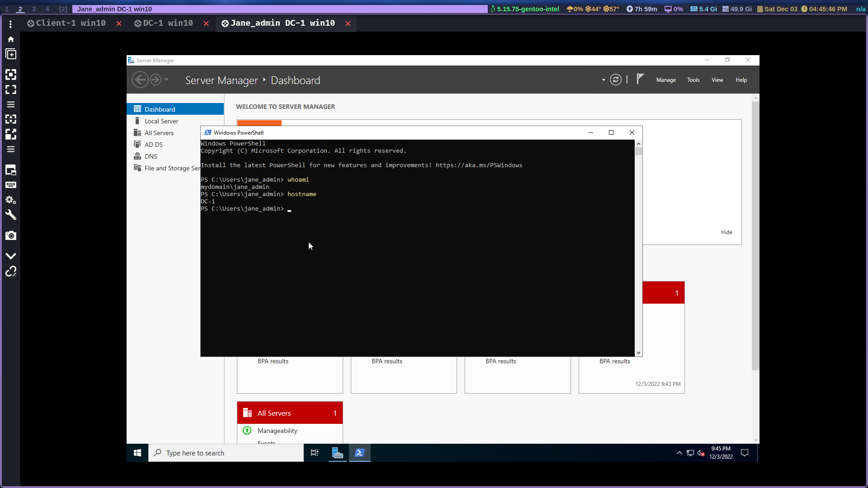Click the keyboard icon in left sidebar
The height and width of the screenshot is (488, 868).
coord(11,185)
